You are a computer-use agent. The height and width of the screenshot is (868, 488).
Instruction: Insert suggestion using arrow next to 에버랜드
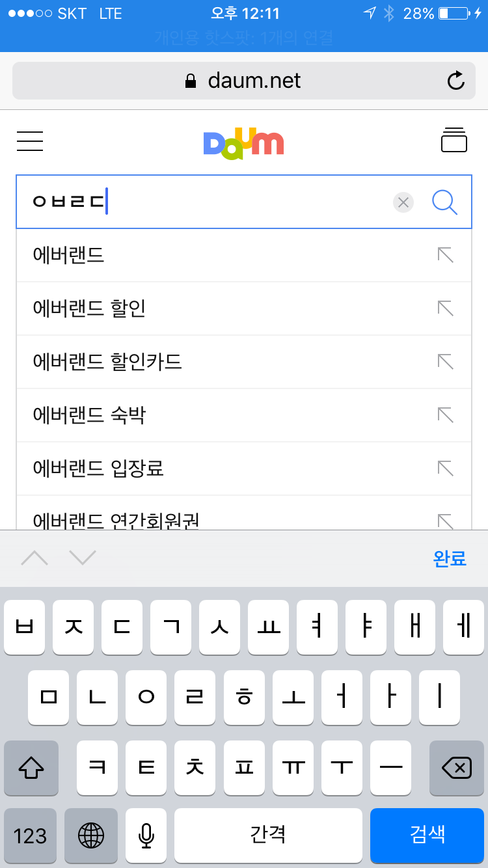(x=444, y=255)
